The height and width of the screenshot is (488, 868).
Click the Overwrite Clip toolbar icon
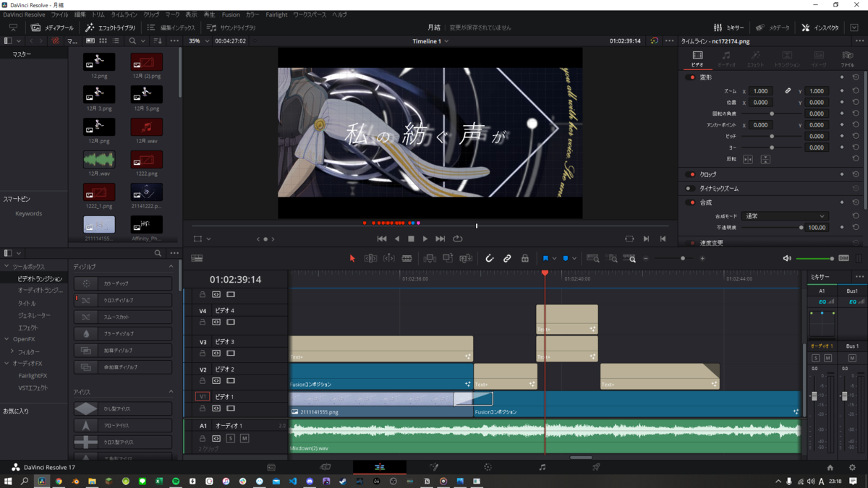(x=448, y=258)
